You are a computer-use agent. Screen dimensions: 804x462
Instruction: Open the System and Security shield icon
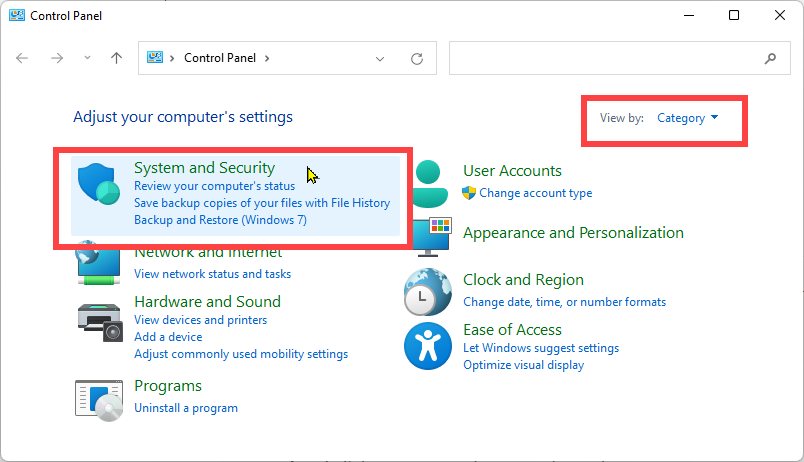click(x=98, y=184)
